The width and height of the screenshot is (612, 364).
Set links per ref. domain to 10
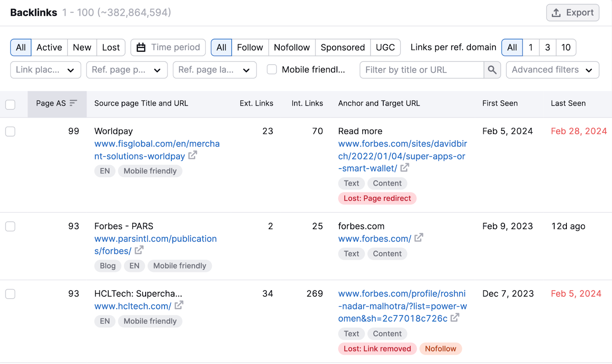566,47
